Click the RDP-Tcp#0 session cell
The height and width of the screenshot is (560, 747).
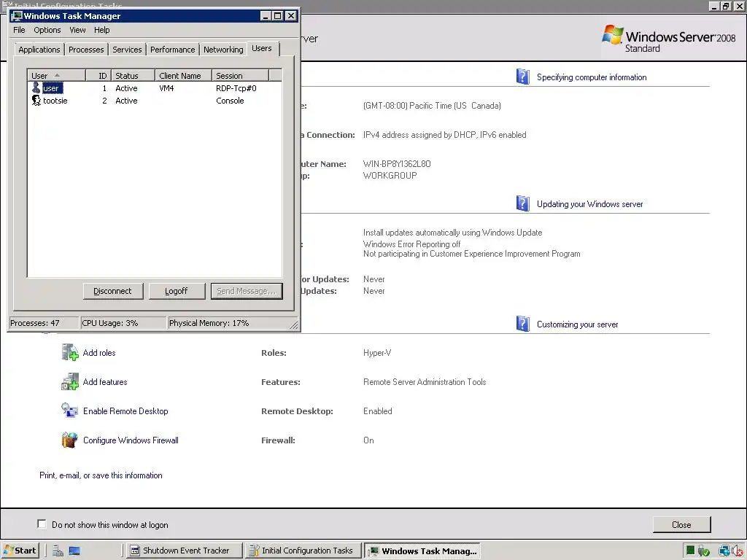coord(236,88)
